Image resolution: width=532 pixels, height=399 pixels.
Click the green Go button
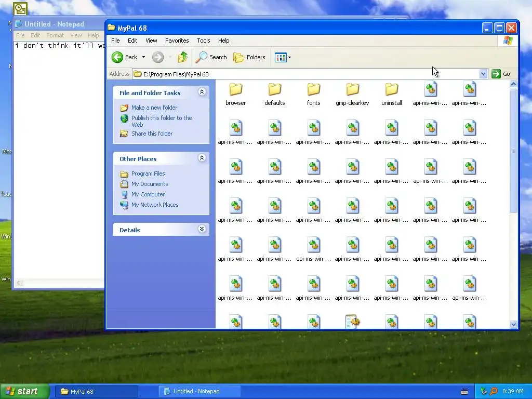point(501,74)
